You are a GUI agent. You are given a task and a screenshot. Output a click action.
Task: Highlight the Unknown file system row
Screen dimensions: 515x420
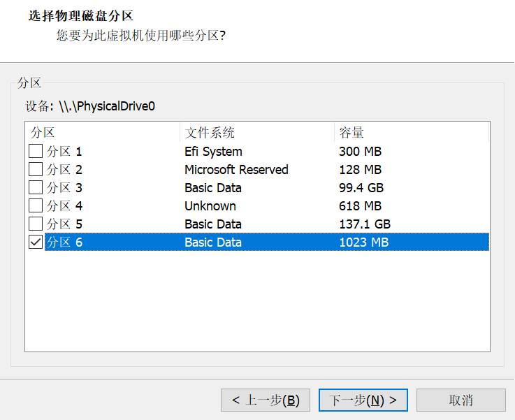(210, 206)
